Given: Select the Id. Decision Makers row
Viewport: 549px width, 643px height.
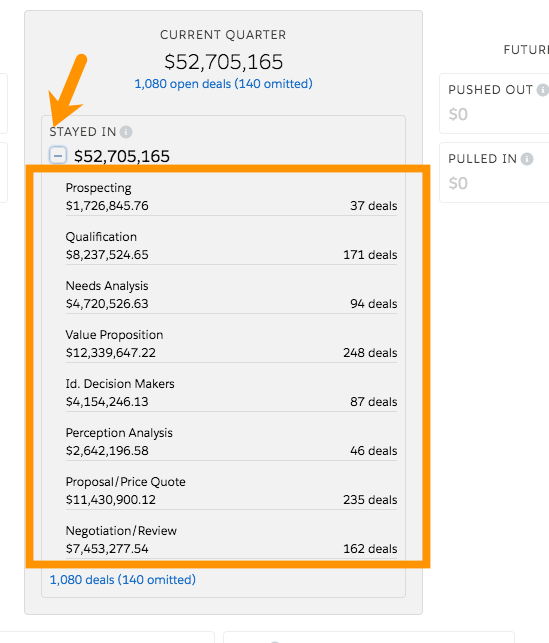Looking at the screenshot, I should point(231,393).
